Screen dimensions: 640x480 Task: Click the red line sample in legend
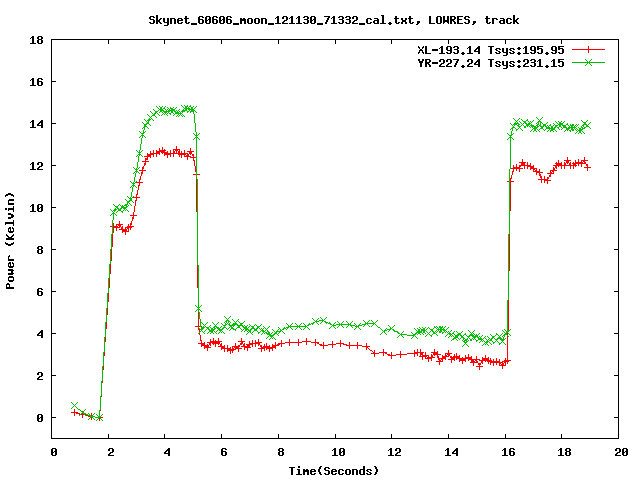tap(588, 50)
